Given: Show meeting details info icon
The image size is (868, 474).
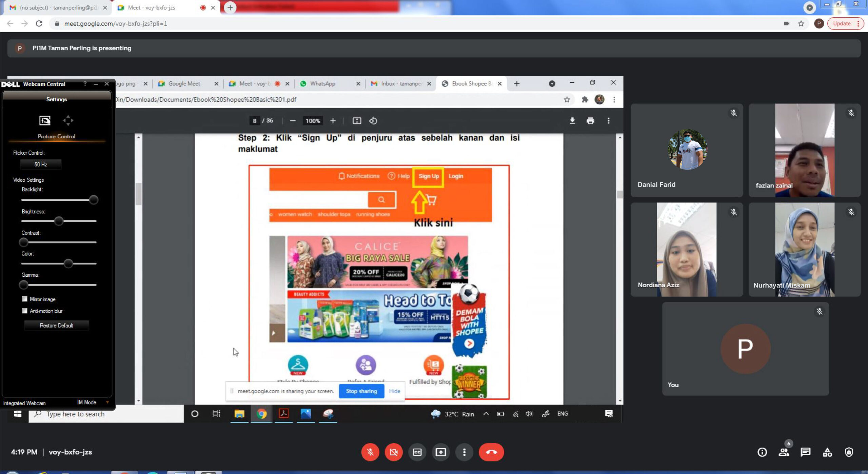Looking at the screenshot, I should click(x=762, y=452).
